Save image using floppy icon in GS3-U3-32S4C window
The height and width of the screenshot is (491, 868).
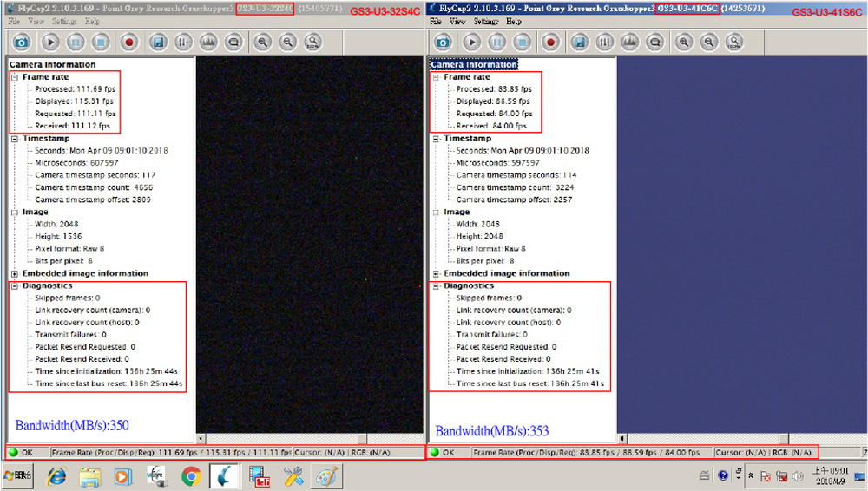158,41
